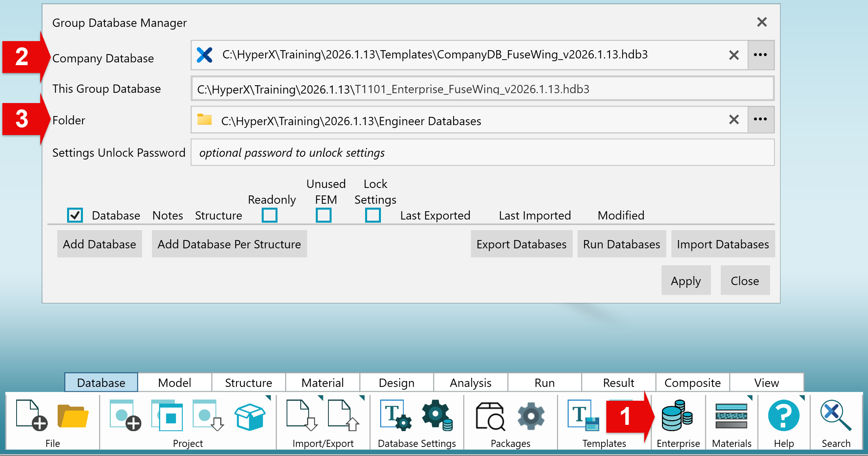Open the template settings T-gear icon
Viewport: 868px width, 456px height.
tap(396, 415)
